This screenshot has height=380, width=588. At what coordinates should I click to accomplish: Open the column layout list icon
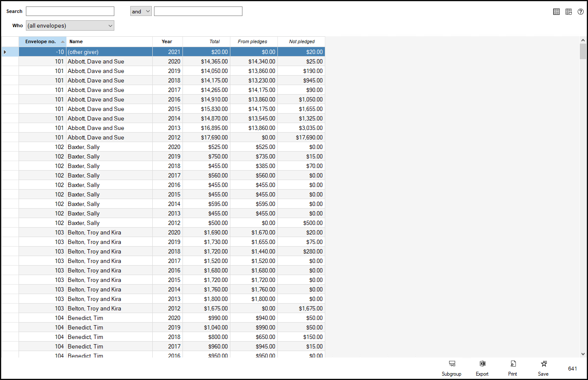(x=557, y=12)
